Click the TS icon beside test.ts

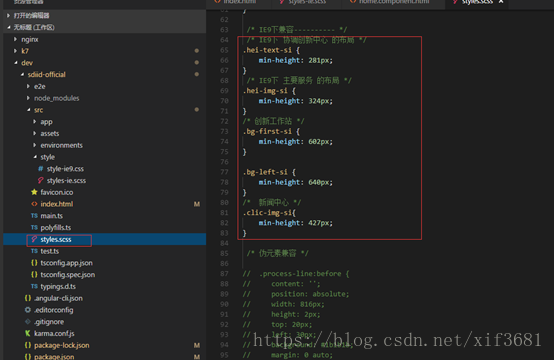[34, 251]
